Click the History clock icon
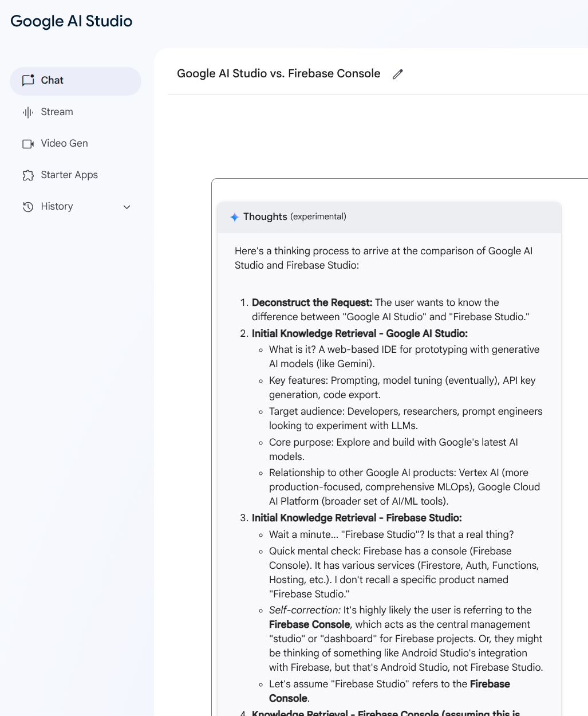Viewport: 588px width, 716px height. pos(28,207)
